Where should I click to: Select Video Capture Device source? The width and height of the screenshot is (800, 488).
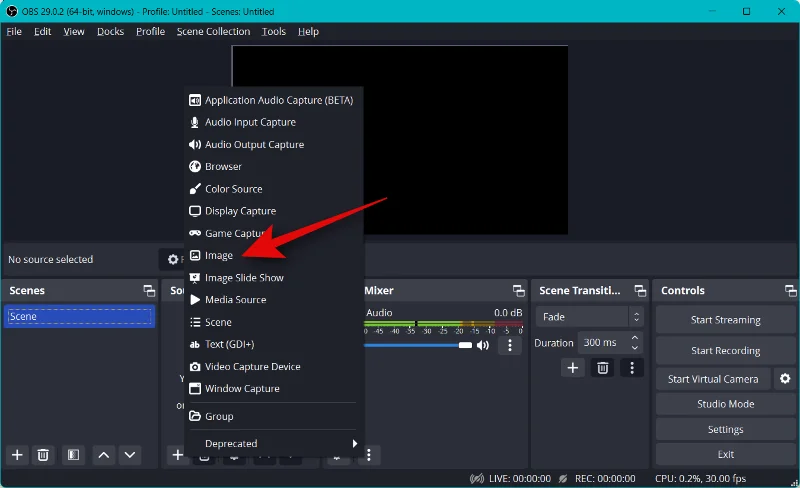click(273, 367)
